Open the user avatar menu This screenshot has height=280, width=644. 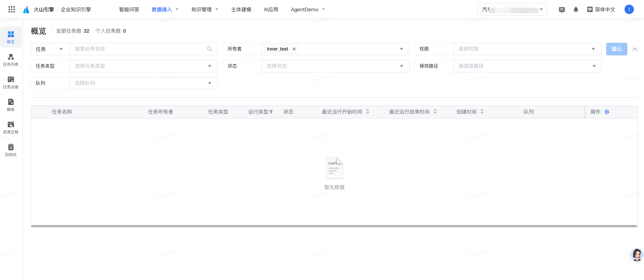tap(629, 9)
